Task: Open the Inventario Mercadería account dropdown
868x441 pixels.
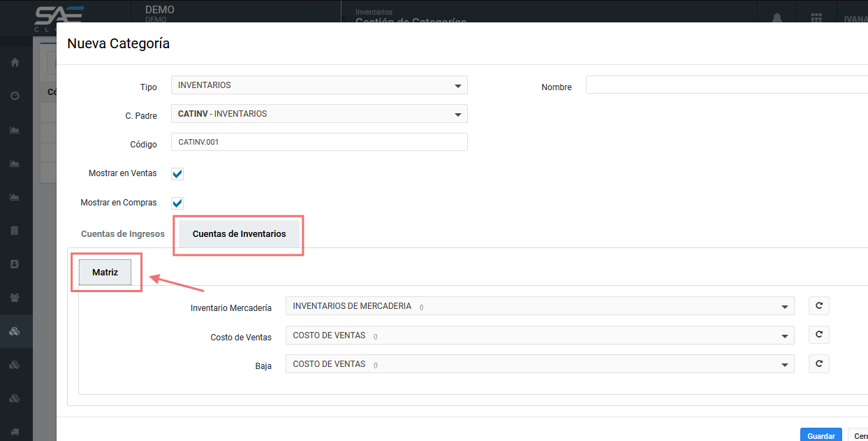Action: [539, 306]
